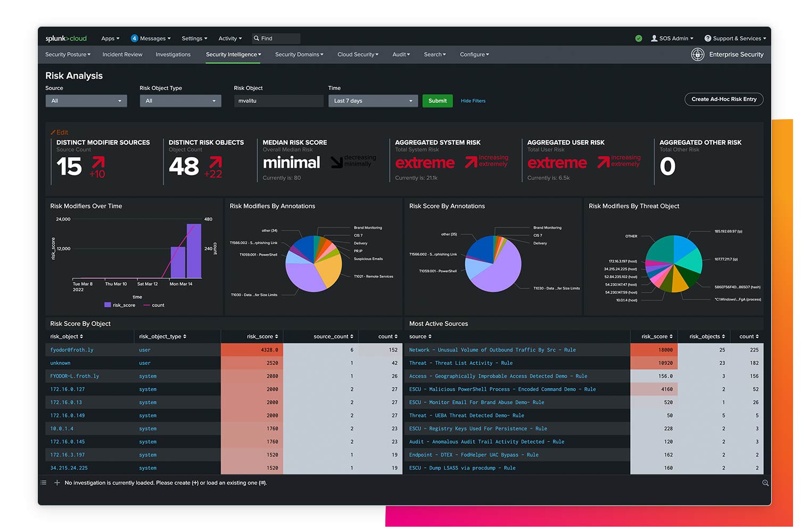Toggle sort on count in Most Active Sources
This screenshot has width=809, height=532.
[x=749, y=336]
